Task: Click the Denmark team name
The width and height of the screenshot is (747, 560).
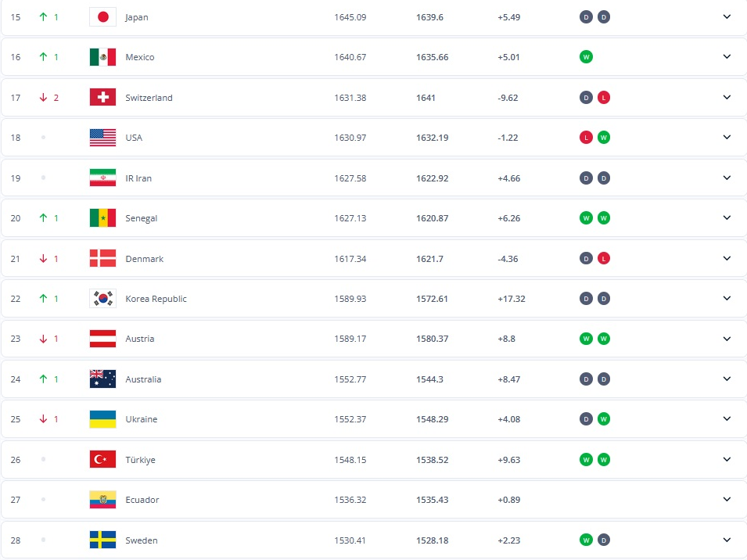Action: (144, 259)
